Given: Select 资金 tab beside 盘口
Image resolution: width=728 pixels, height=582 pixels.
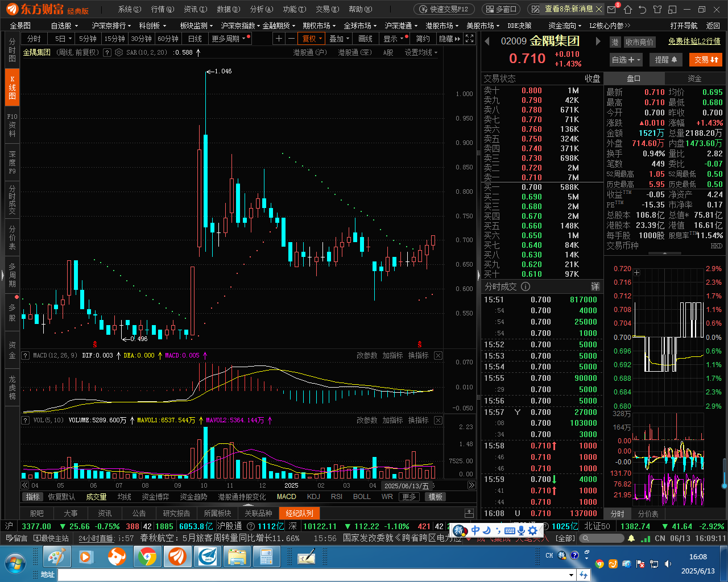Looking at the screenshot, I should coord(694,78).
